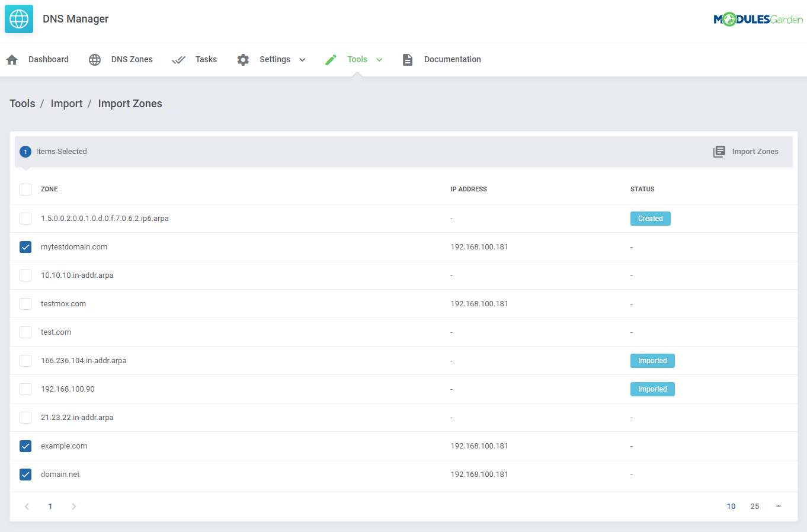Open the example.com zone link

click(64, 446)
